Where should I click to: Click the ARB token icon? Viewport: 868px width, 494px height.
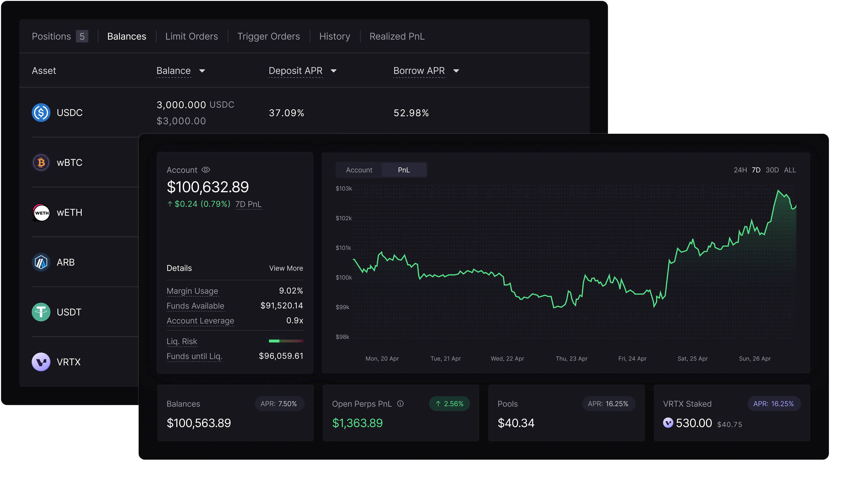[41, 262]
